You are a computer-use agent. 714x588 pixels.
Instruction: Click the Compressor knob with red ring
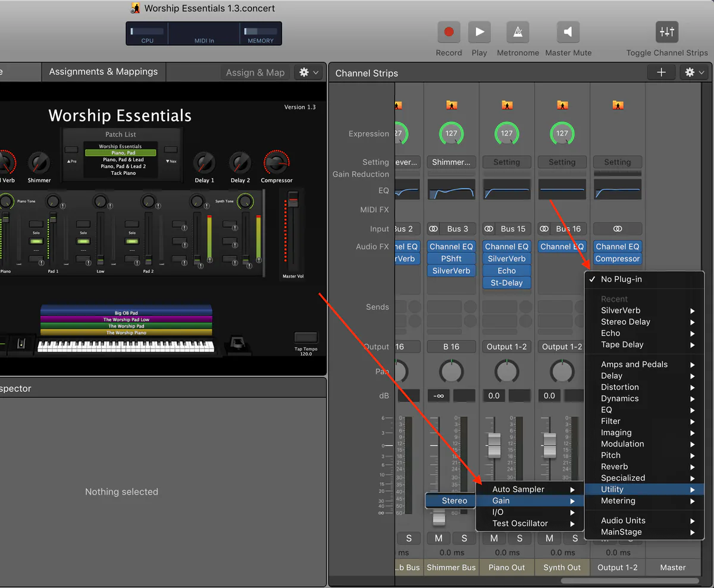coord(277,163)
